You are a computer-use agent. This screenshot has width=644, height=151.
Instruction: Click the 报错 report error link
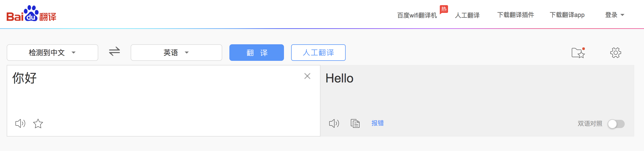(378, 123)
